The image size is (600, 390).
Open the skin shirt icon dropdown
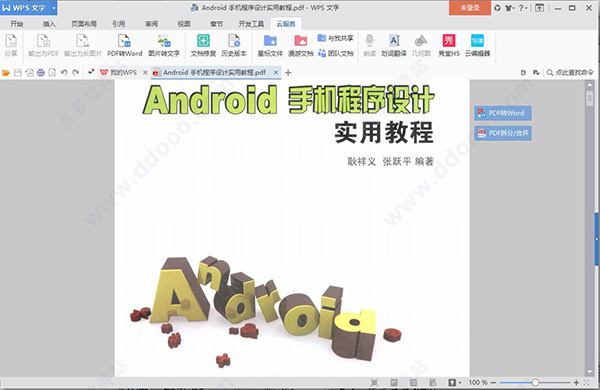tap(510, 8)
